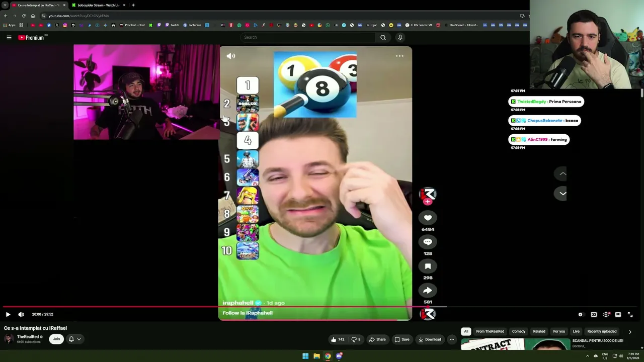Image resolution: width=644 pixels, height=362 pixels.
Task: Open Discord from the taskbar
Action: click(339, 356)
